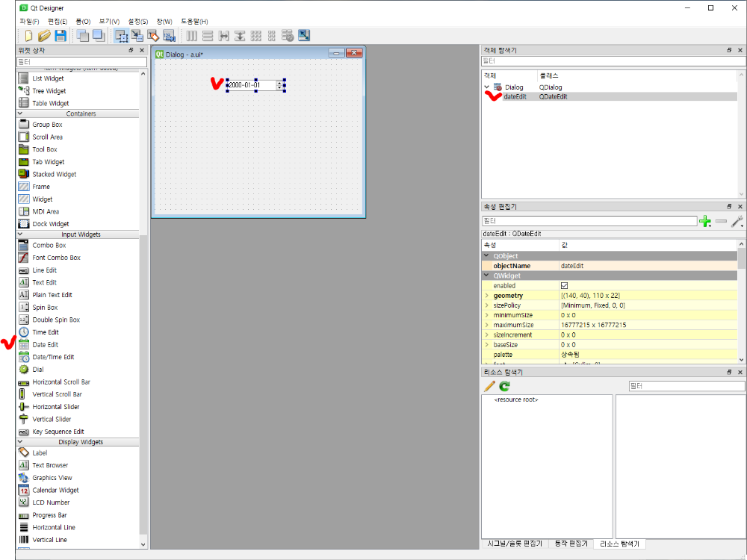Select the Date Edit widget in widget box

(46, 345)
